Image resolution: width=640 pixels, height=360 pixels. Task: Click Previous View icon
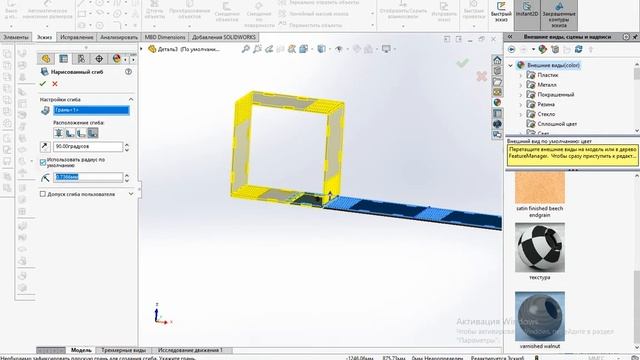[x=269, y=49]
